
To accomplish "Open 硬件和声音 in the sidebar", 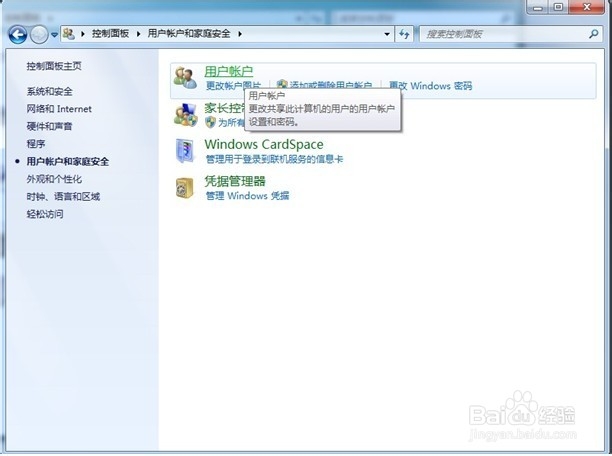I will (50, 126).
